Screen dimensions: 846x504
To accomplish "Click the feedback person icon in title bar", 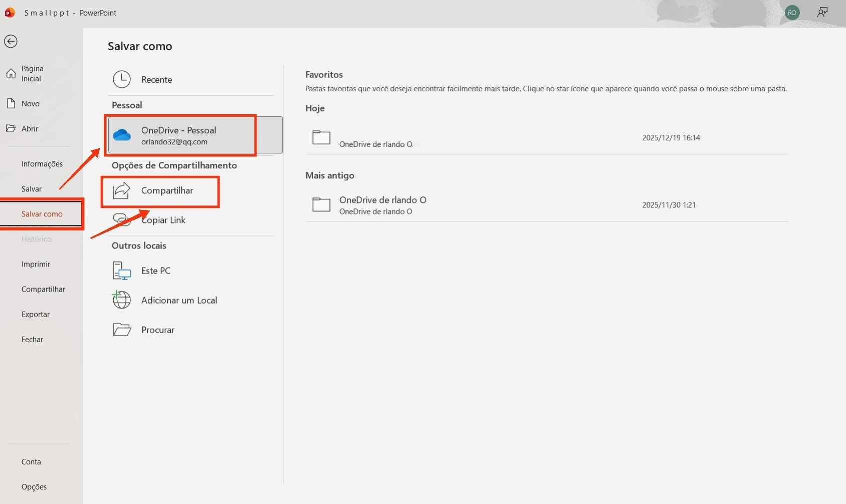I will [x=822, y=12].
